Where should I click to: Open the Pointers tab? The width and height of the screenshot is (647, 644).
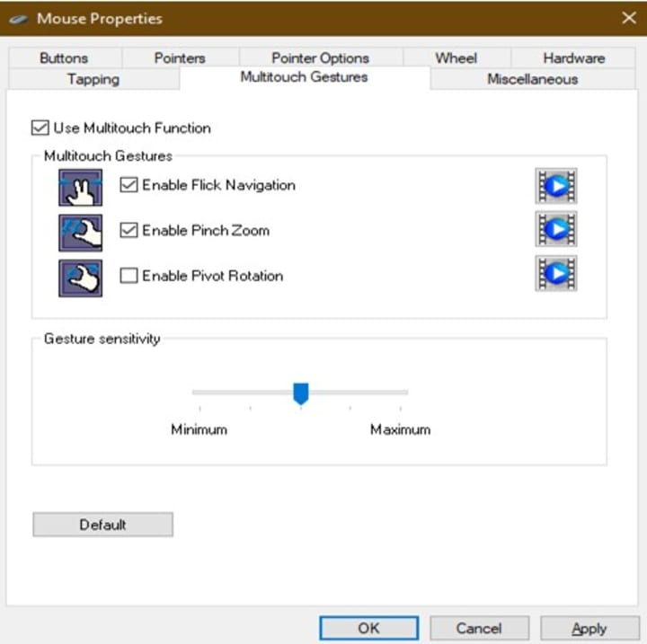180,58
